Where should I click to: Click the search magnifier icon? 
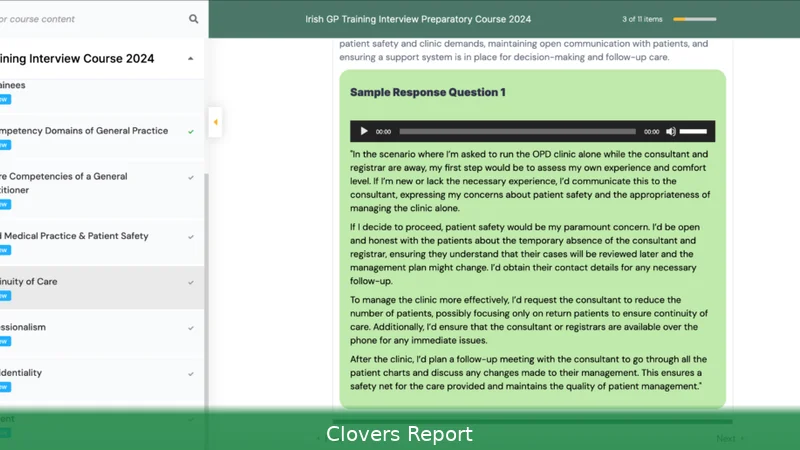point(193,19)
